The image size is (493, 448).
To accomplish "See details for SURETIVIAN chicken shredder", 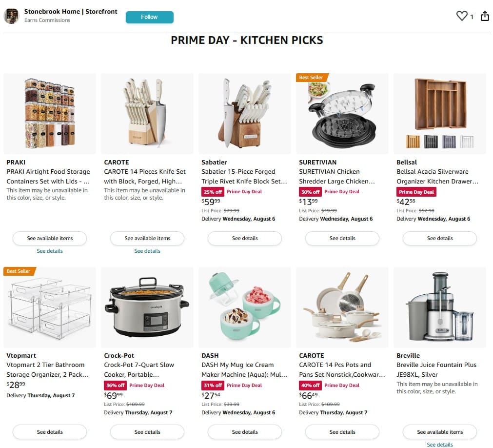I will tap(342, 239).
